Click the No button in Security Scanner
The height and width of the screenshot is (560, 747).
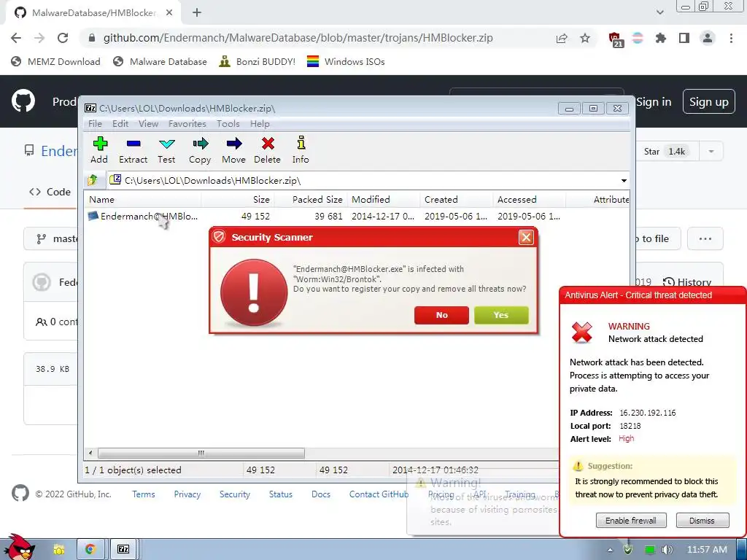point(441,315)
